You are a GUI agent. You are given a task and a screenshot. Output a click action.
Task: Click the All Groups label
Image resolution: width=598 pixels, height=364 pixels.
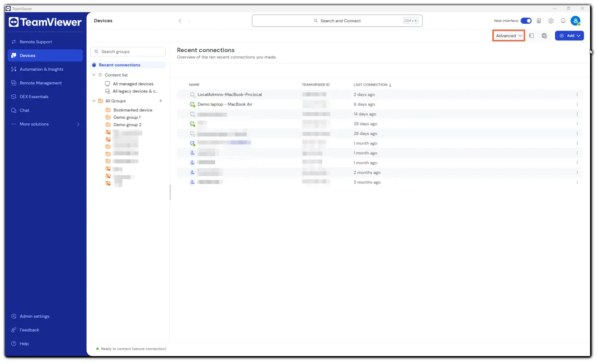click(x=115, y=101)
